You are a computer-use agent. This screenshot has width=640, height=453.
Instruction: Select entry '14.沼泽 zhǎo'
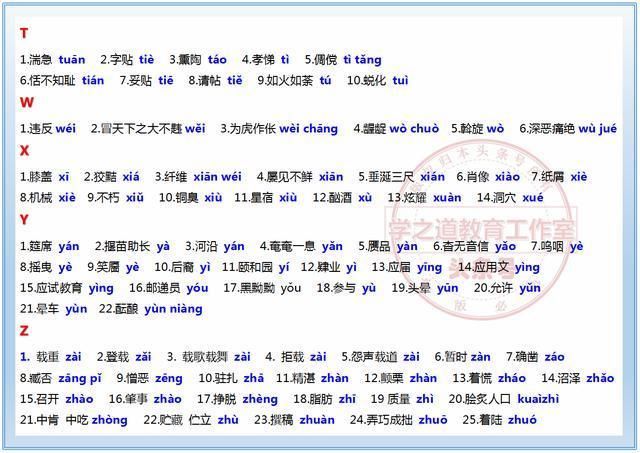pos(578,378)
